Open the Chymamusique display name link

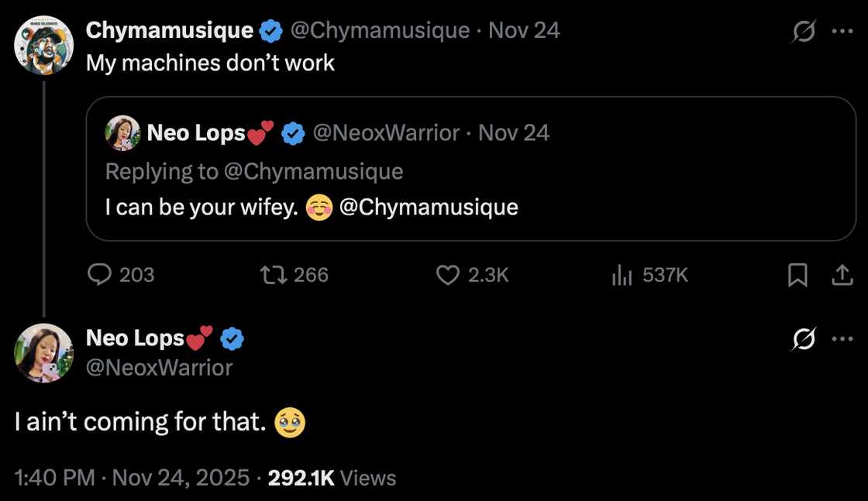point(170,30)
